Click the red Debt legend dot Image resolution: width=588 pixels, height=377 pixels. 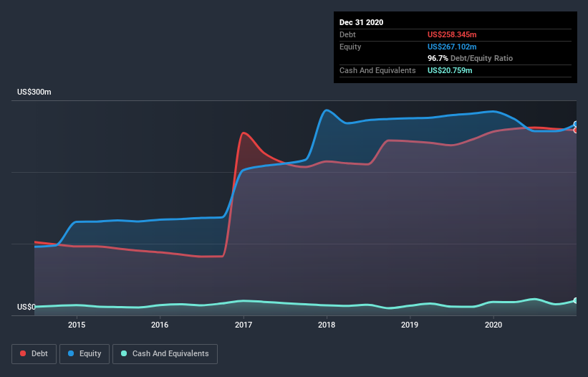point(23,353)
